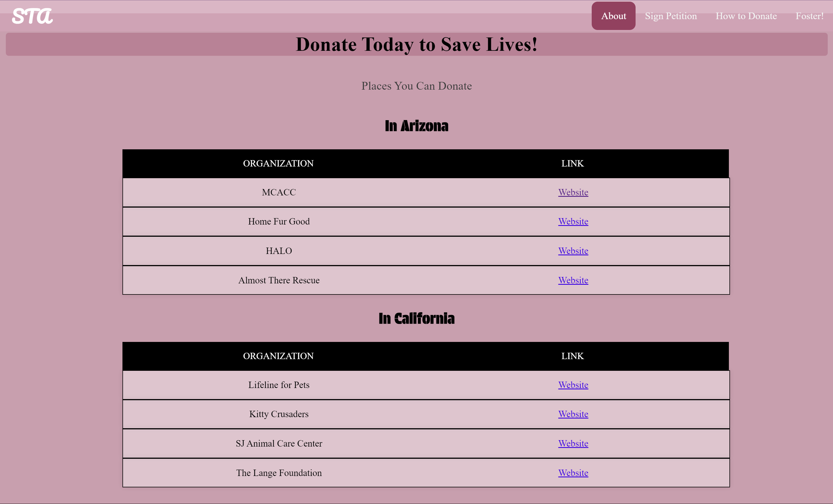Click the STA logo
The width and height of the screenshot is (833, 504).
coord(32,16)
